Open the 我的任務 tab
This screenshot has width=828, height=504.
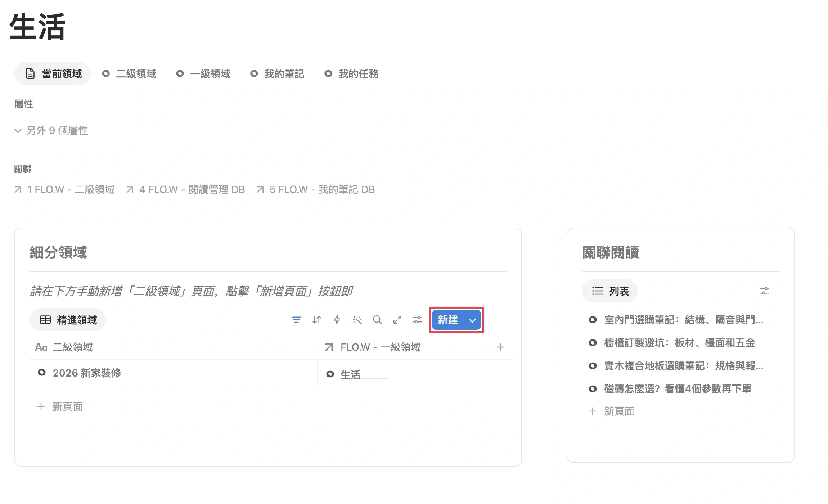[351, 74]
